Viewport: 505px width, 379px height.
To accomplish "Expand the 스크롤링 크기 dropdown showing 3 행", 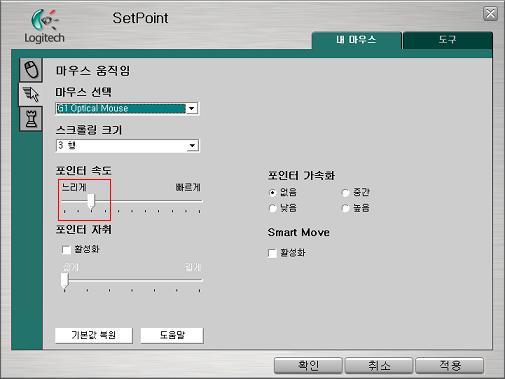I will (x=127, y=145).
